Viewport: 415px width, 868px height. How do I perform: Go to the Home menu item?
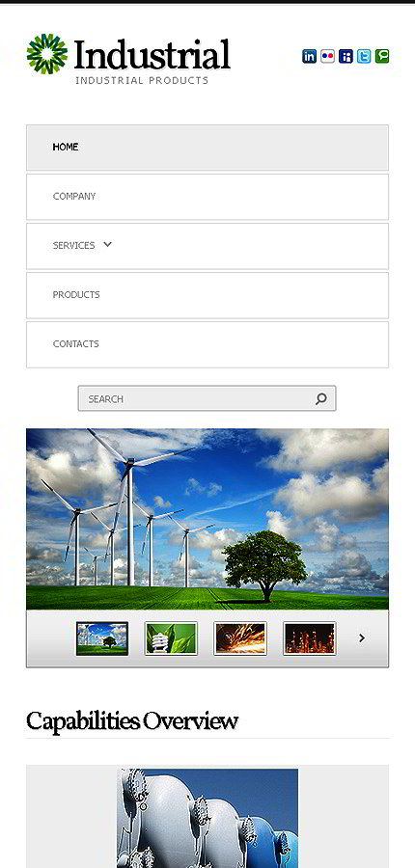tap(207, 148)
